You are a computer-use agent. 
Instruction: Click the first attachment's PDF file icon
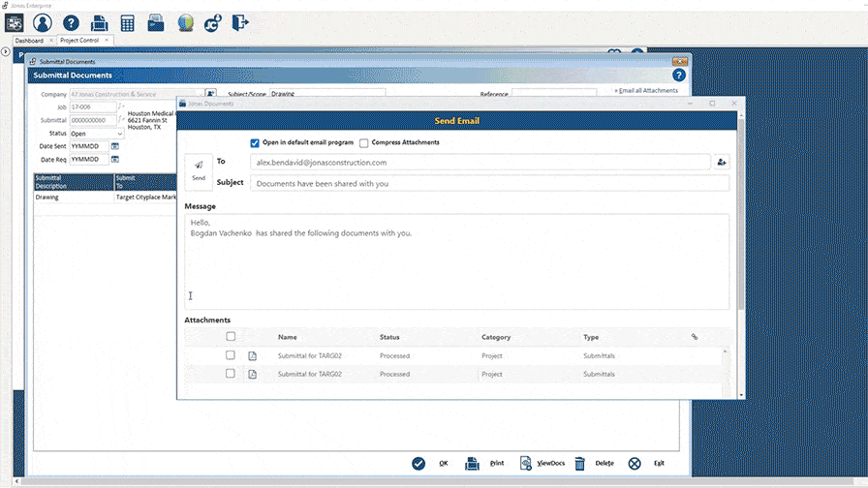pos(253,355)
